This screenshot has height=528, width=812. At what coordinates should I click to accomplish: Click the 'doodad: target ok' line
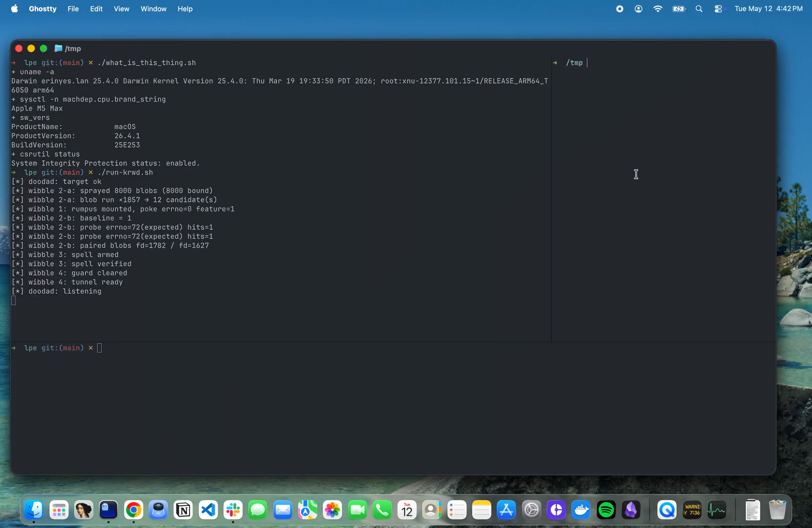tap(57, 181)
